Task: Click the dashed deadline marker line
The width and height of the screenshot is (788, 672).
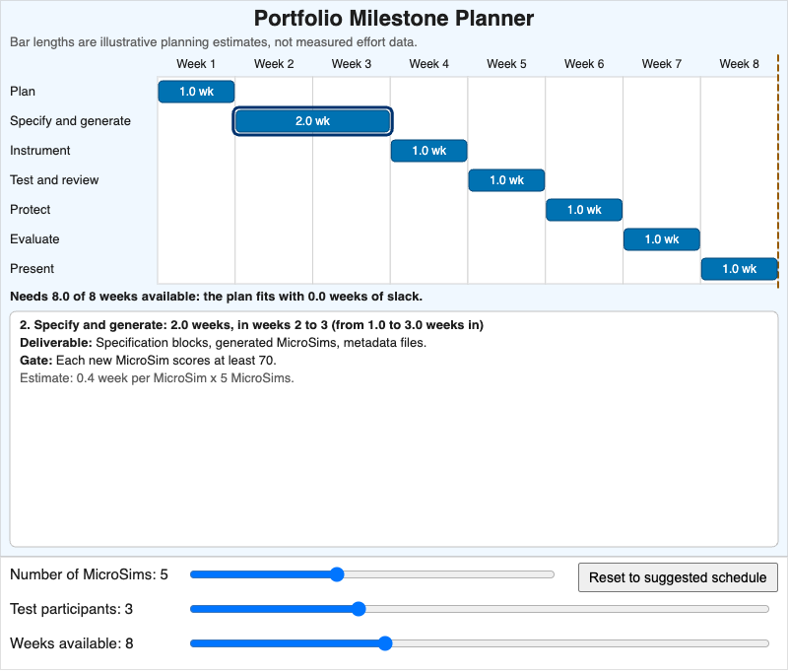Action: click(x=778, y=170)
